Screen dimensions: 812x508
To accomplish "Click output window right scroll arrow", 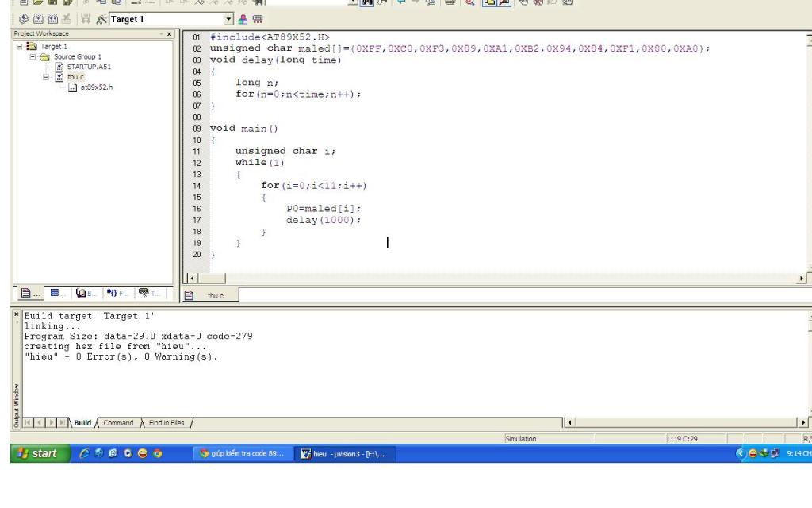I will [802, 422].
